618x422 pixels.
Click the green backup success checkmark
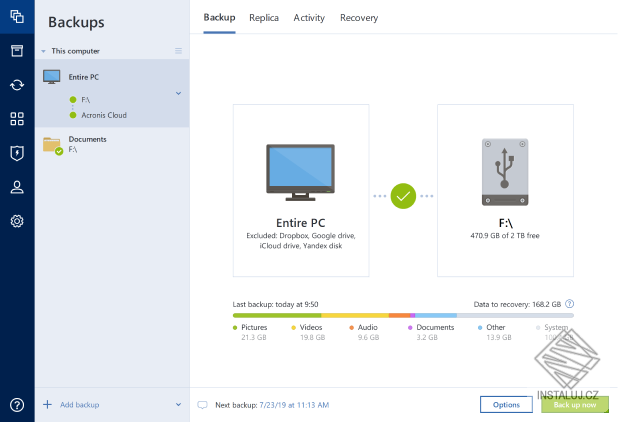point(403,196)
